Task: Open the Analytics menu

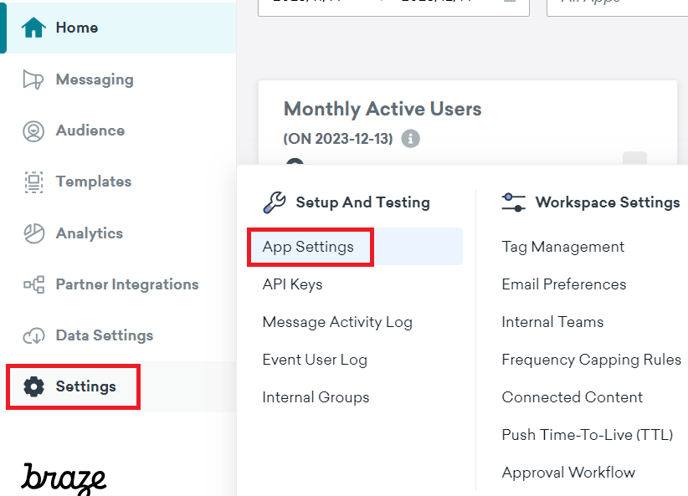Action: pyautogui.click(x=89, y=234)
